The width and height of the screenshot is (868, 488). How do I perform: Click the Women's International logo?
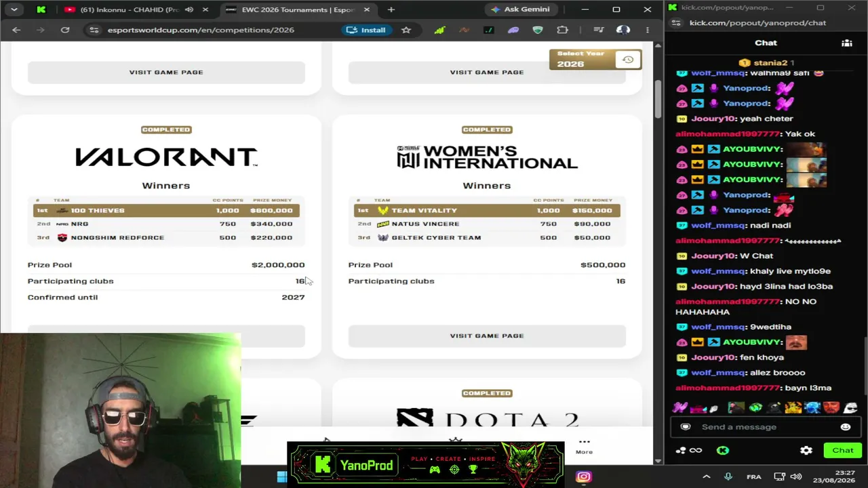pyautogui.click(x=487, y=157)
